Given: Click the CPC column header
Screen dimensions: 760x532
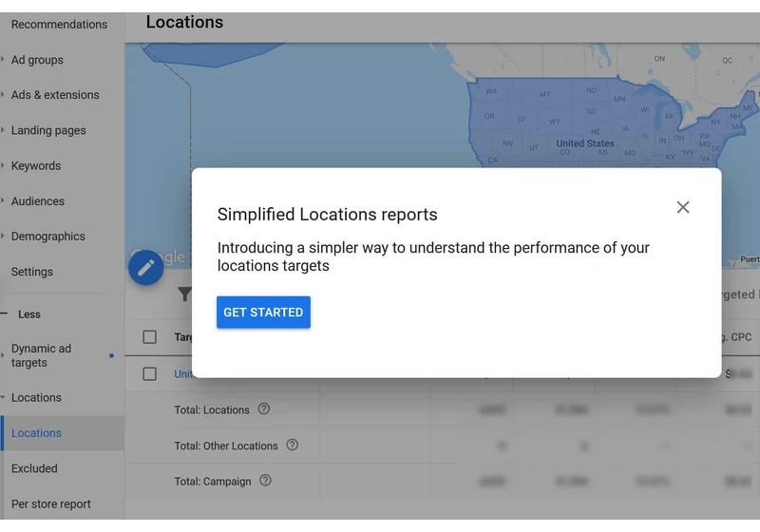Looking at the screenshot, I should pyautogui.click(x=737, y=337).
